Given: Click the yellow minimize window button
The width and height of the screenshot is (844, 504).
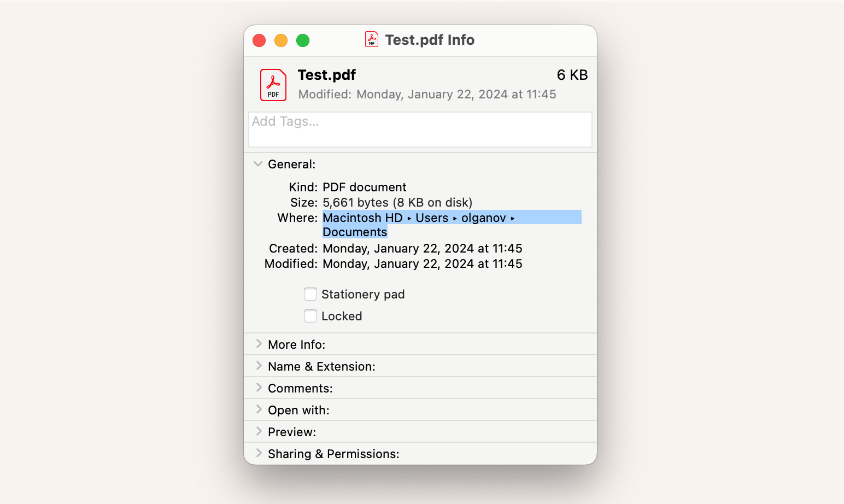Looking at the screenshot, I should (280, 40).
